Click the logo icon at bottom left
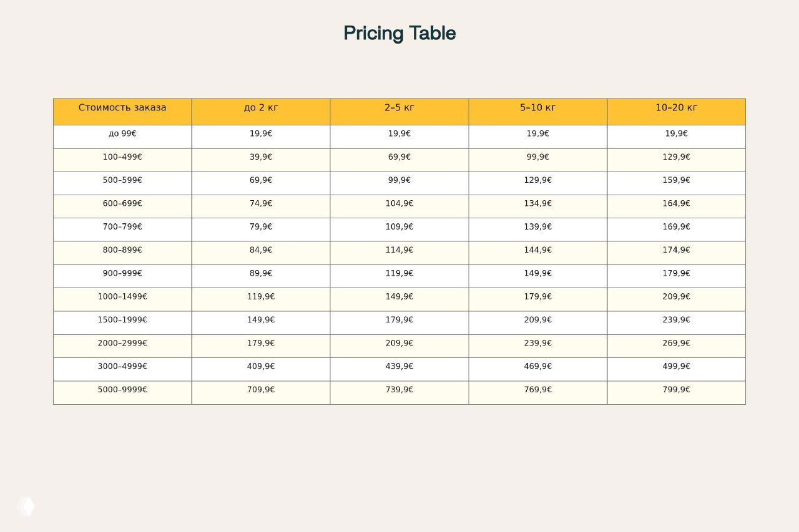The width and height of the screenshot is (799, 532). tap(26, 506)
